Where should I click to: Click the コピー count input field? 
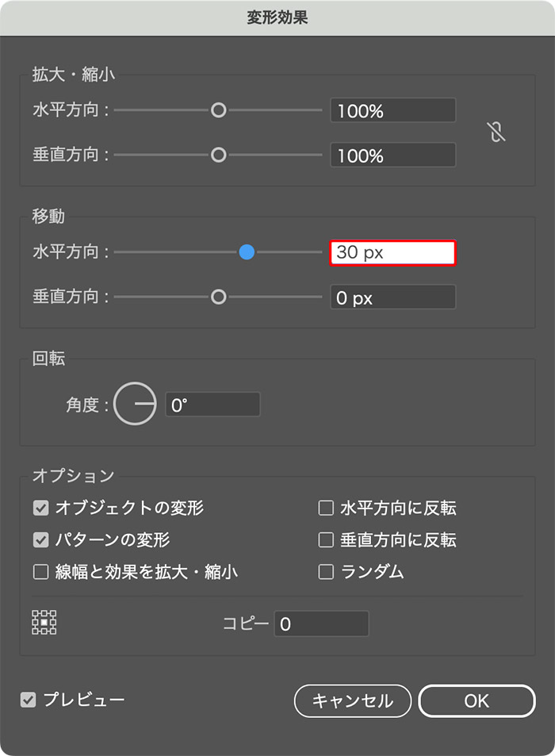[321, 624]
